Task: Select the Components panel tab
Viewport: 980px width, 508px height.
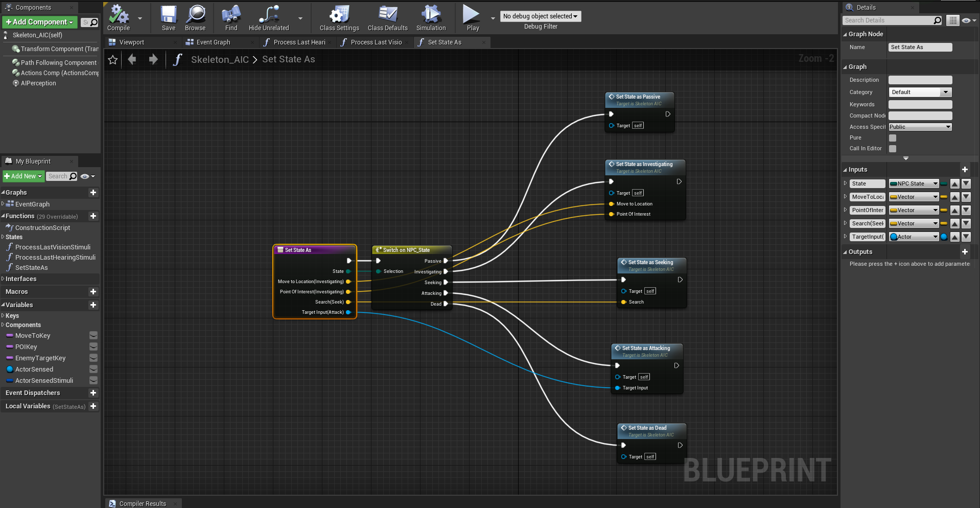Action: pyautogui.click(x=33, y=8)
